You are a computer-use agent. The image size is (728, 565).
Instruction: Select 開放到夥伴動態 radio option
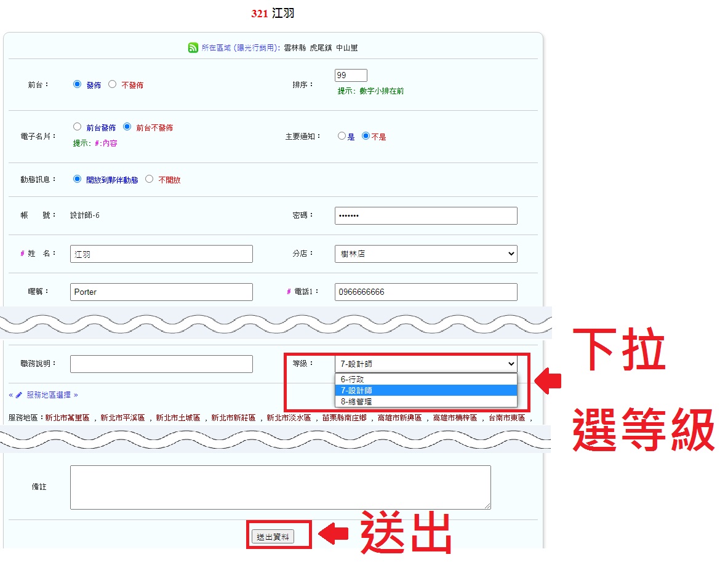[77, 179]
